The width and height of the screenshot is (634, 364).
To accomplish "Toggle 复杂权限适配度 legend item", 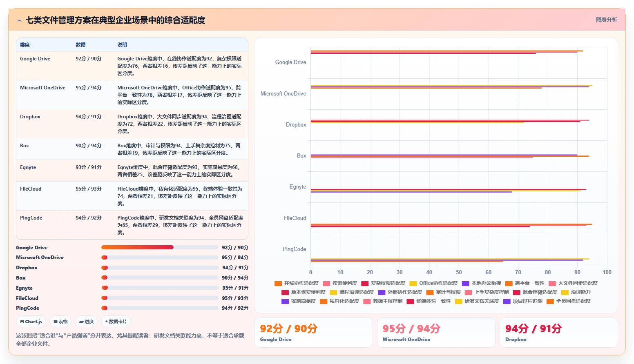I will coord(383,283).
